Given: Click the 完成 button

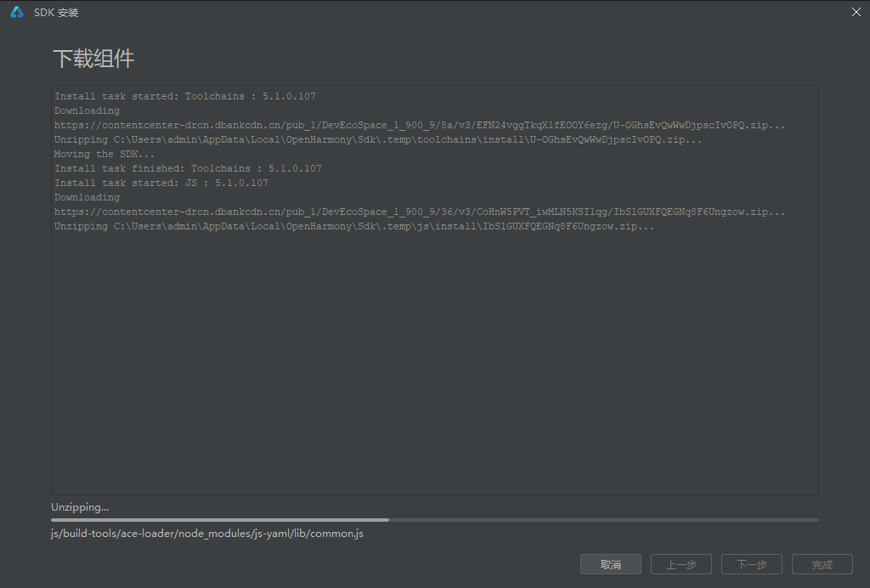Looking at the screenshot, I should pyautogui.click(x=822, y=564).
